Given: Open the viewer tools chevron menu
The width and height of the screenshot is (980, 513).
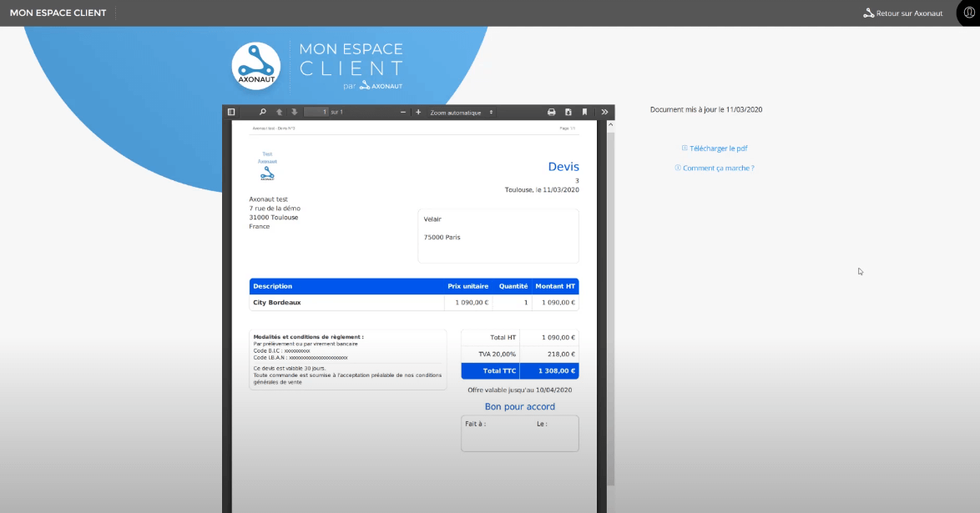Looking at the screenshot, I should pyautogui.click(x=604, y=112).
